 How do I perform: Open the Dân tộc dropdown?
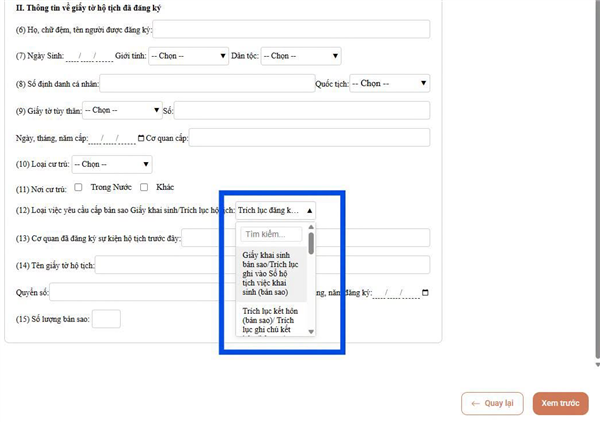pyautogui.click(x=301, y=56)
